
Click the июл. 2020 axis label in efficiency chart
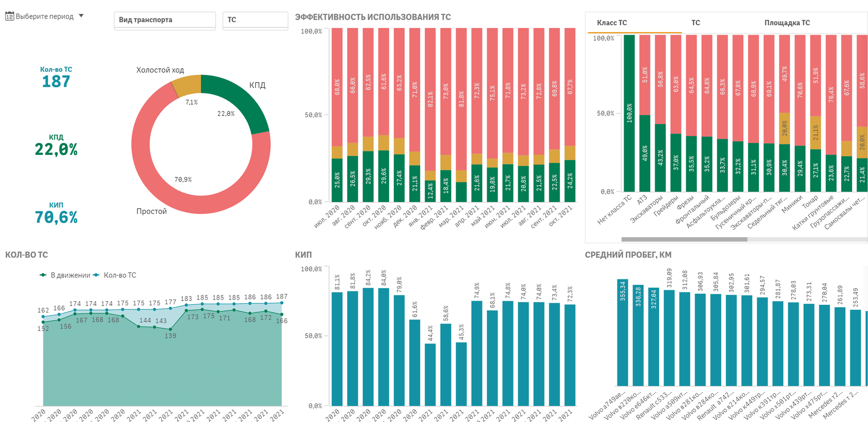click(328, 216)
